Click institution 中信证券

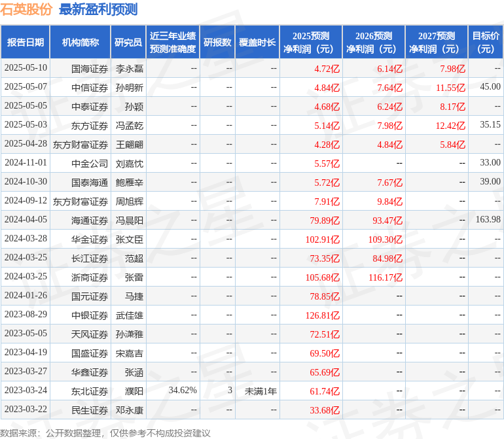click(90, 88)
